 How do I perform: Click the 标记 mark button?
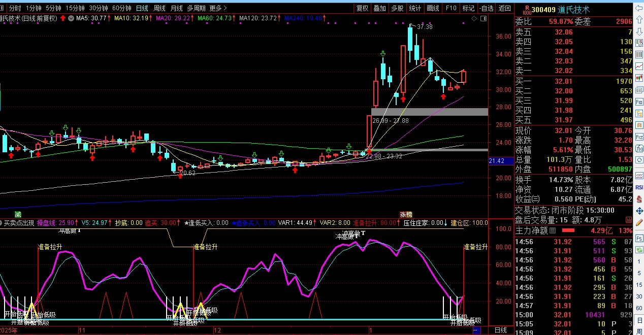point(468,8)
